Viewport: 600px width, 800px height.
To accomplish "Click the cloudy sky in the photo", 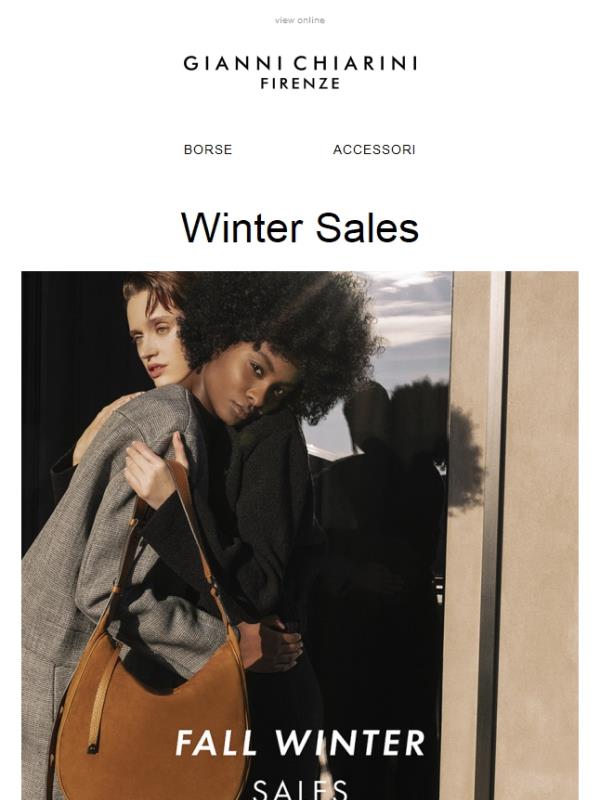I will point(408,327).
